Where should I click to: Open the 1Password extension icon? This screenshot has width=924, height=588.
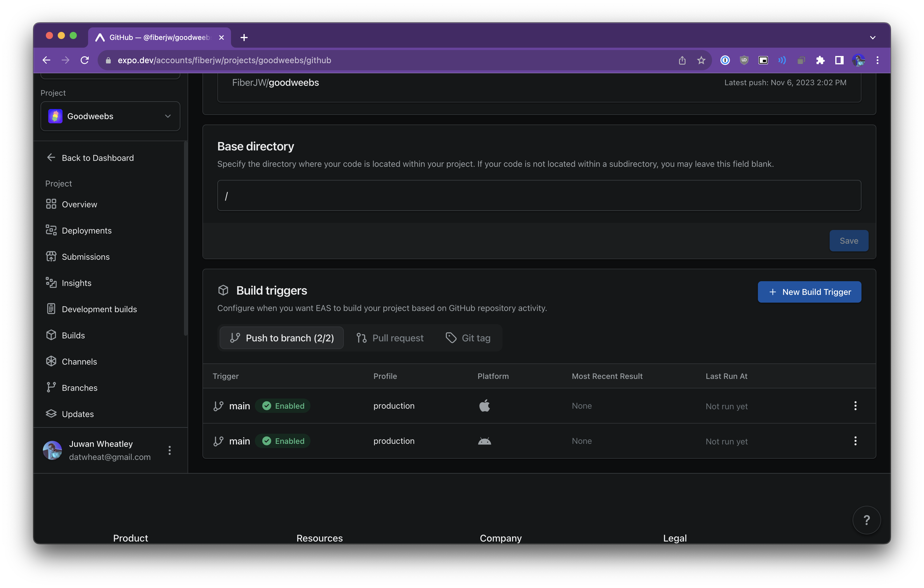(x=725, y=60)
